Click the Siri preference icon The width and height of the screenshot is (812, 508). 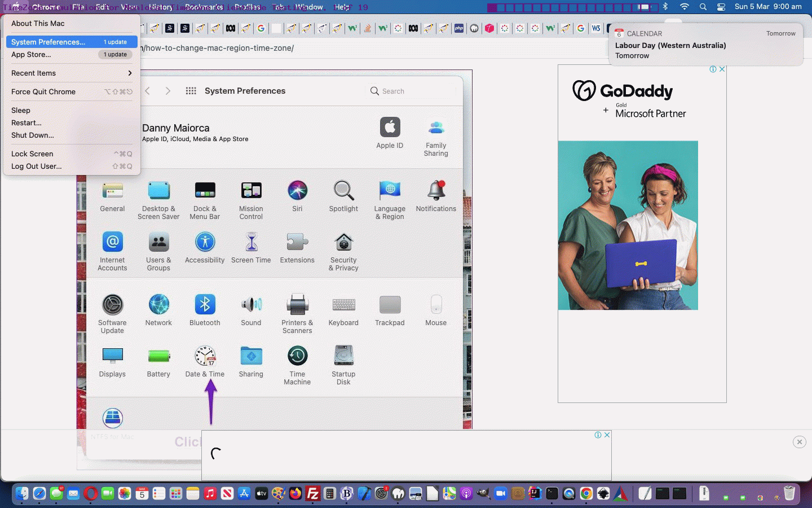(x=297, y=191)
